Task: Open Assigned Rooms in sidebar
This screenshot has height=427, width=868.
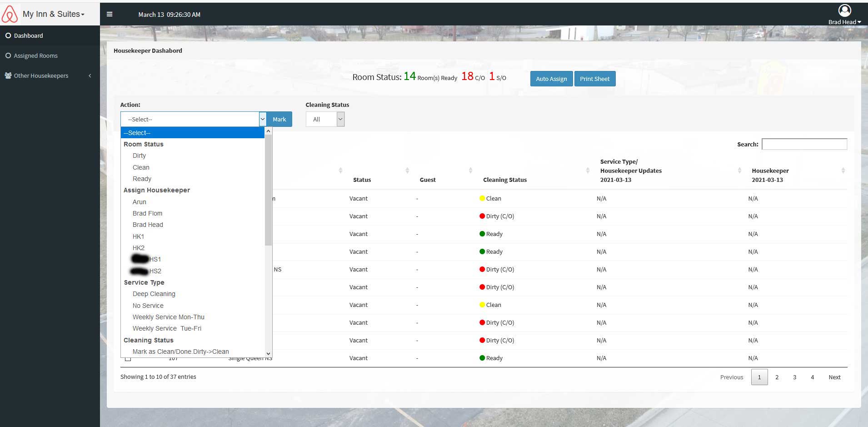Action: click(x=50, y=55)
